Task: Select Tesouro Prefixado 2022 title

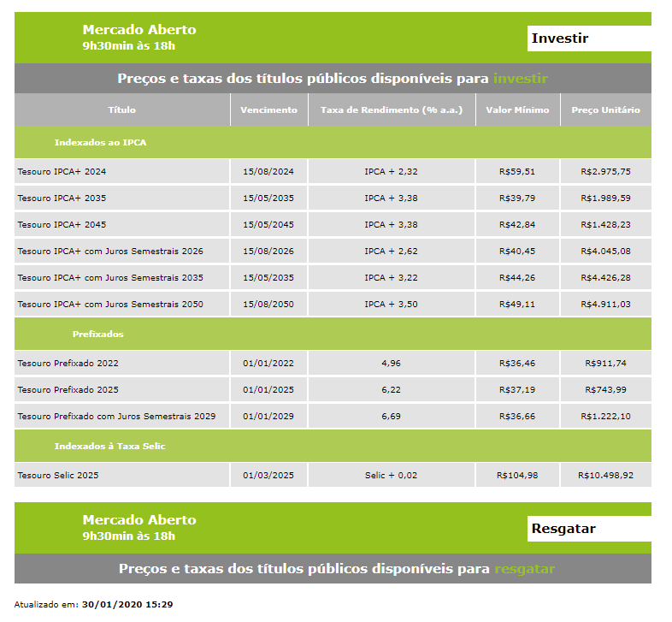Action: point(68,364)
